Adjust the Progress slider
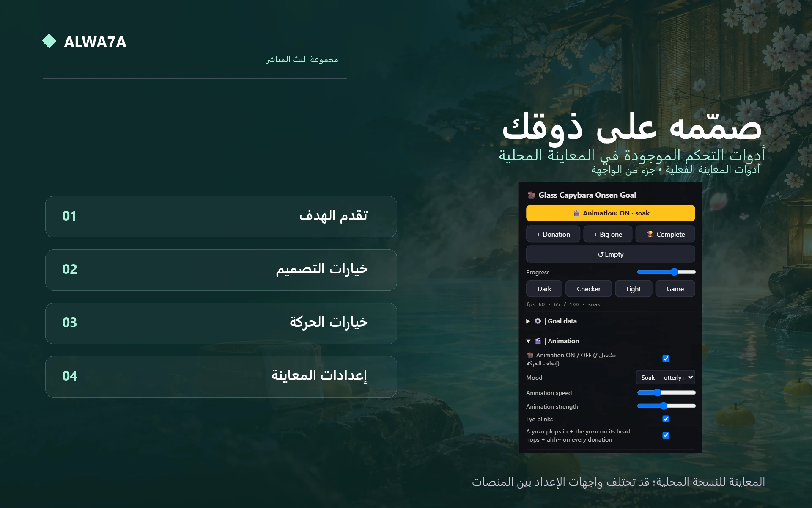This screenshot has width=812, height=508. [x=666, y=272]
